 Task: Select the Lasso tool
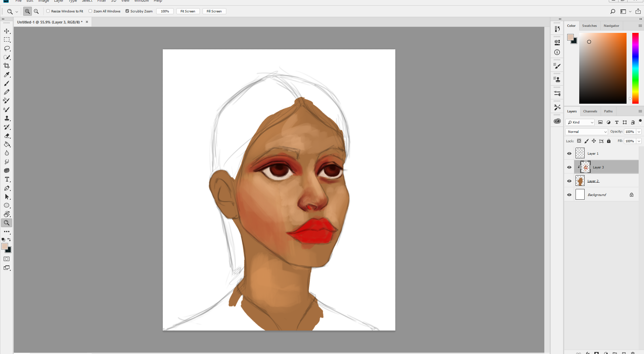click(7, 48)
